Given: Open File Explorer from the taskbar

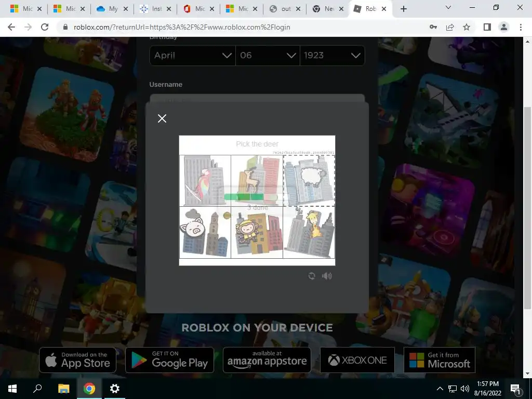Looking at the screenshot, I should [x=63, y=389].
